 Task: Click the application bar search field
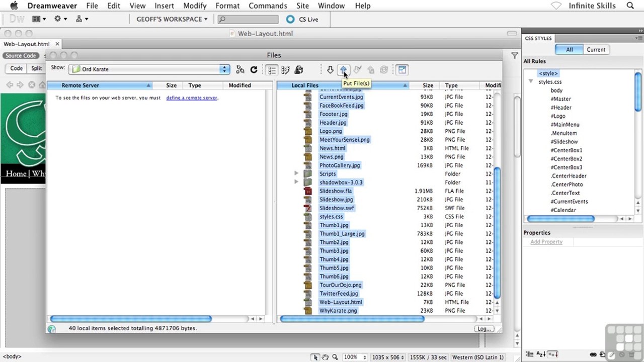click(248, 19)
